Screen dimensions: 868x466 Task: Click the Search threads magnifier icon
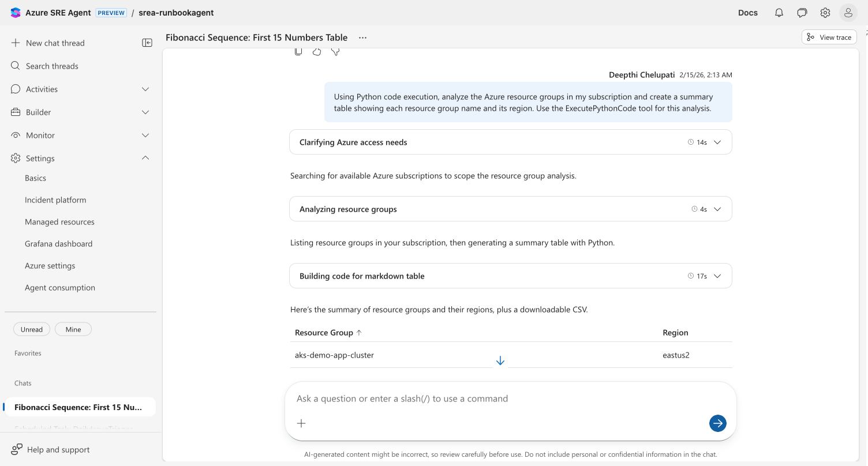[16, 66]
